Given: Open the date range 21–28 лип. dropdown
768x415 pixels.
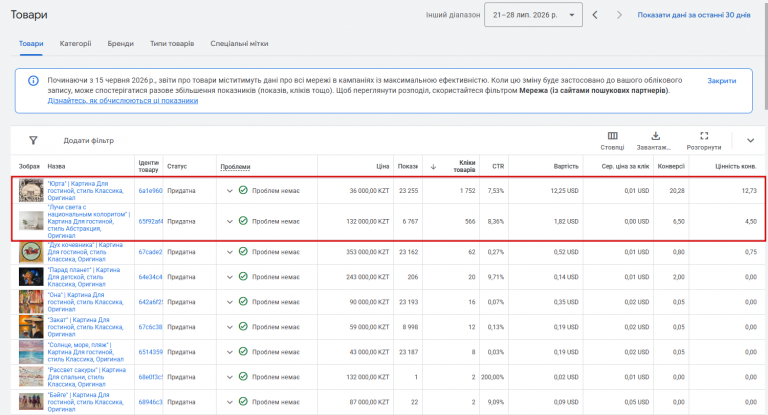Looking at the screenshot, I should (533, 15).
